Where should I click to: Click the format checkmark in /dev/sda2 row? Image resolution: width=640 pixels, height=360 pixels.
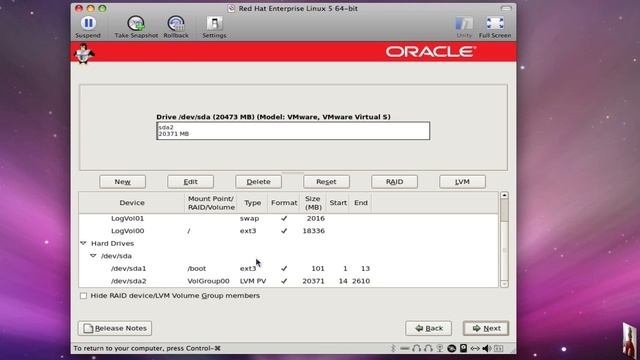(x=284, y=281)
